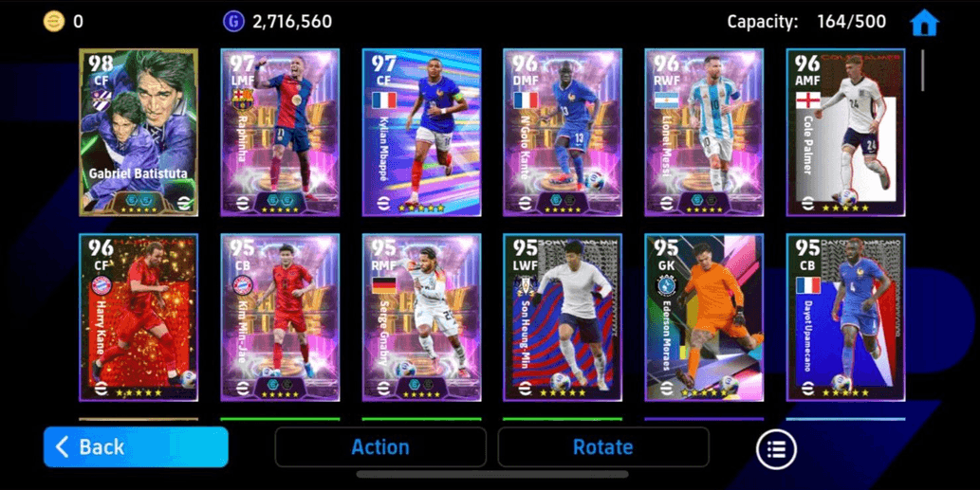The image size is (980, 490).
Task: Click the Back arrow chevron
Action: coord(62,447)
